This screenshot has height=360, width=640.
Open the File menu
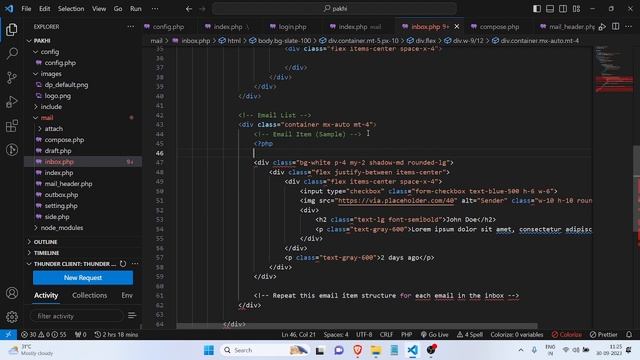pos(26,9)
